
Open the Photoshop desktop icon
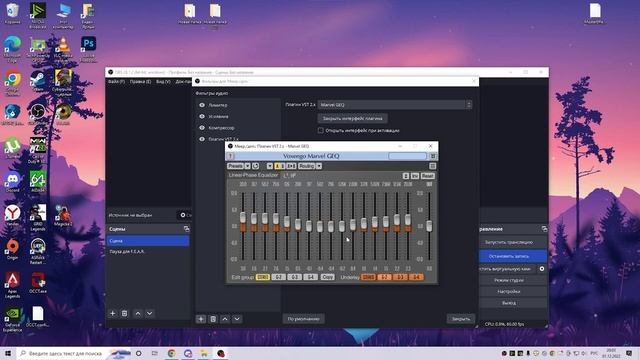(88, 48)
